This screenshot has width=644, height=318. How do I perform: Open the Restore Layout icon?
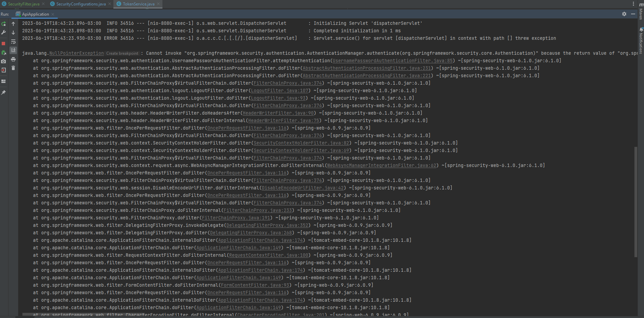[x=4, y=81]
